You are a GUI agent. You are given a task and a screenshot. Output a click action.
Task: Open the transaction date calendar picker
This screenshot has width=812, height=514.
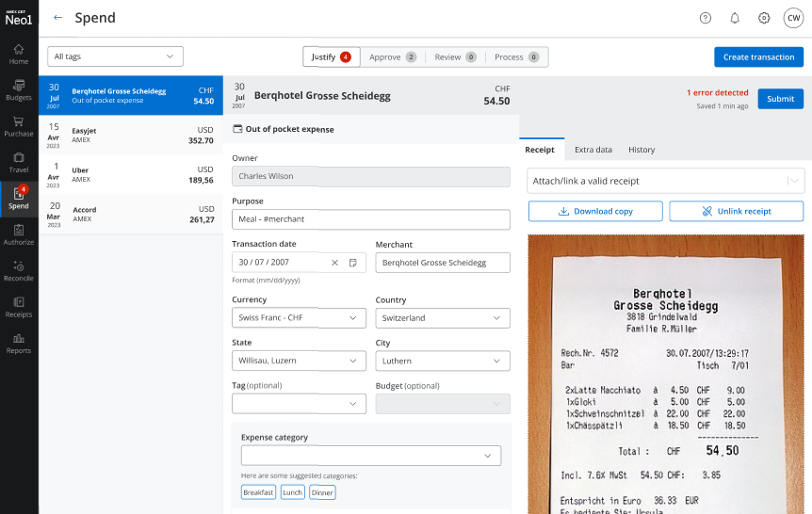click(353, 263)
